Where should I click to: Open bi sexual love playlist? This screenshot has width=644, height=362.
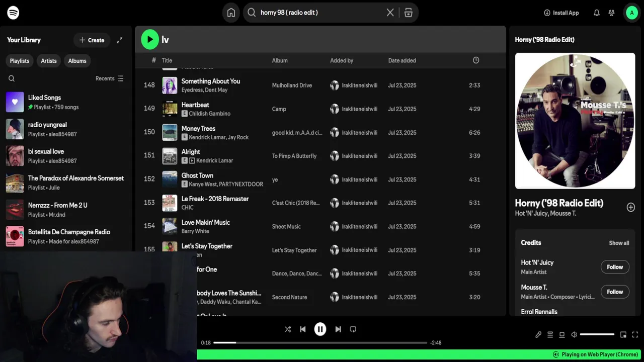pyautogui.click(x=66, y=156)
